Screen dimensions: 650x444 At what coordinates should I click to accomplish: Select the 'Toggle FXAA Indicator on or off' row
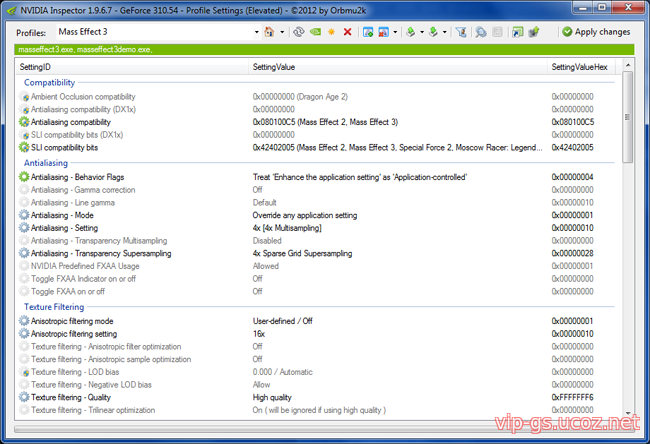point(318,279)
